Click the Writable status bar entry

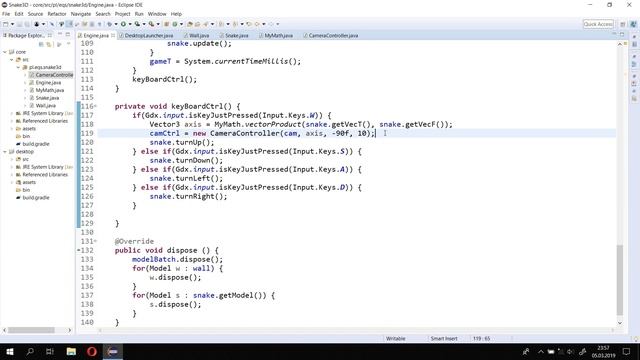pos(396,338)
